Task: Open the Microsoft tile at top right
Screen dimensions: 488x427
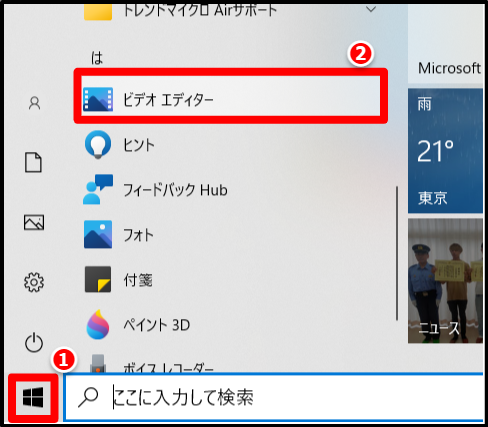Action: tap(445, 43)
